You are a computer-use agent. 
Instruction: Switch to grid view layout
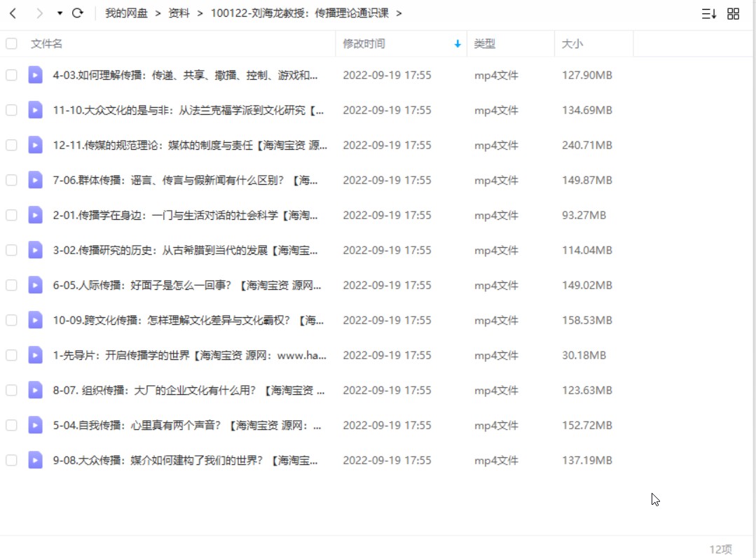734,13
